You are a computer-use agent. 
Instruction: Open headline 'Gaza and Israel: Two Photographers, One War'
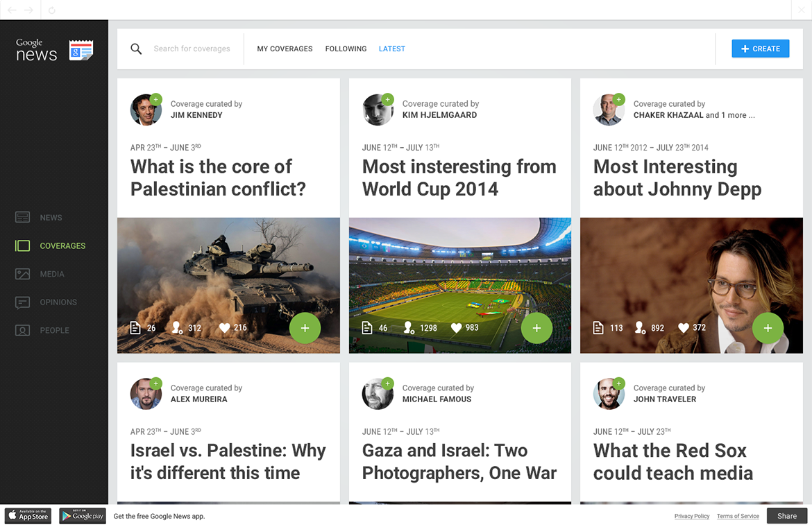click(x=459, y=462)
